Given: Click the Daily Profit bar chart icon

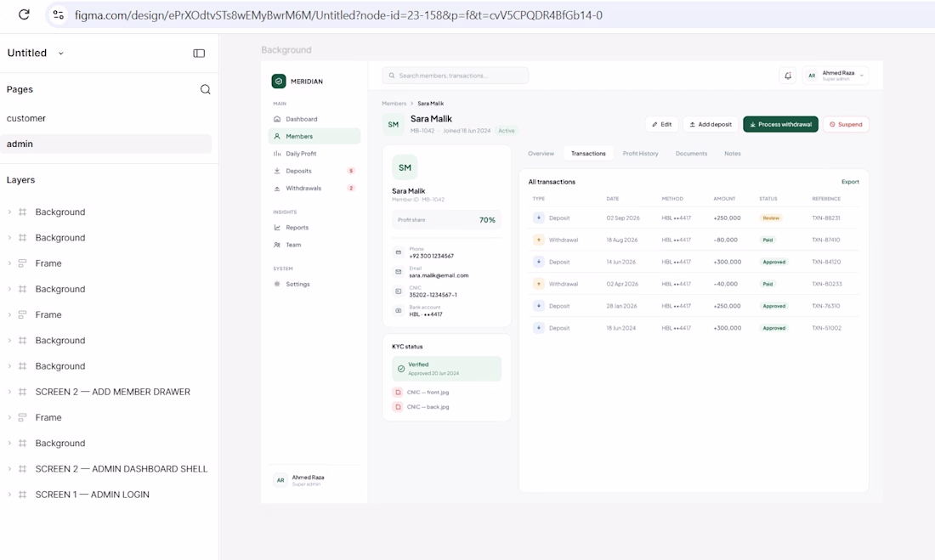Looking at the screenshot, I should pyautogui.click(x=277, y=154).
